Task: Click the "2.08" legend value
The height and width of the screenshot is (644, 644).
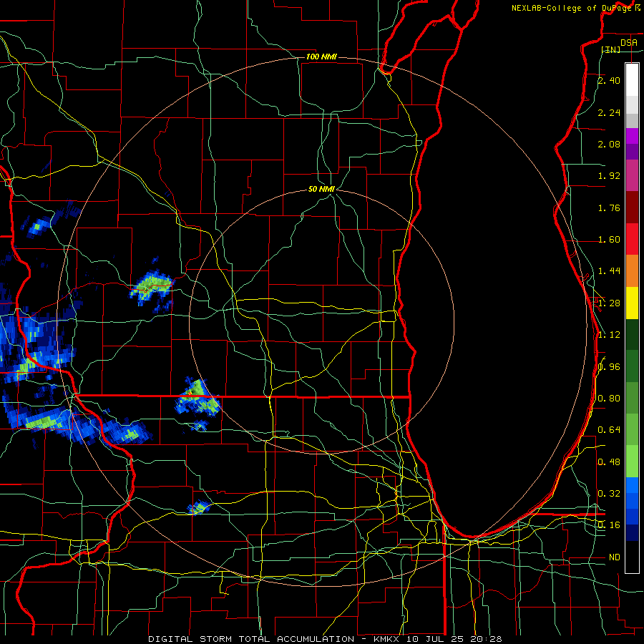Action: 609,144
